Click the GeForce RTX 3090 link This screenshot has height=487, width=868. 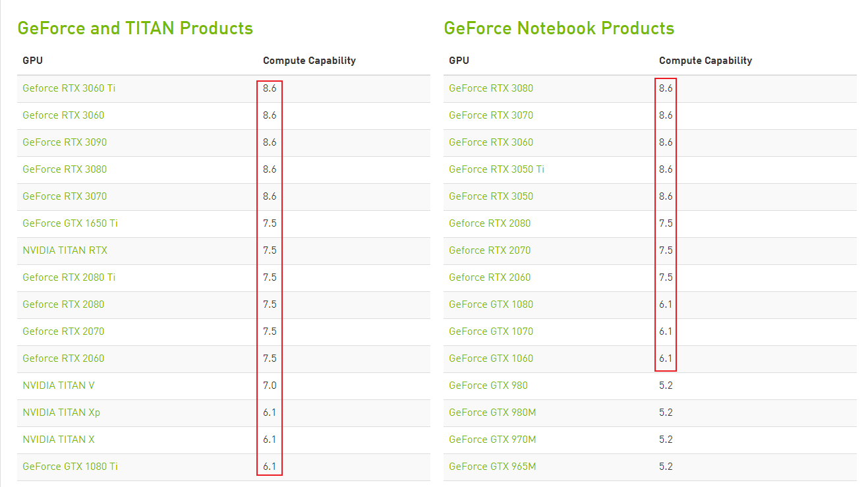coord(65,142)
